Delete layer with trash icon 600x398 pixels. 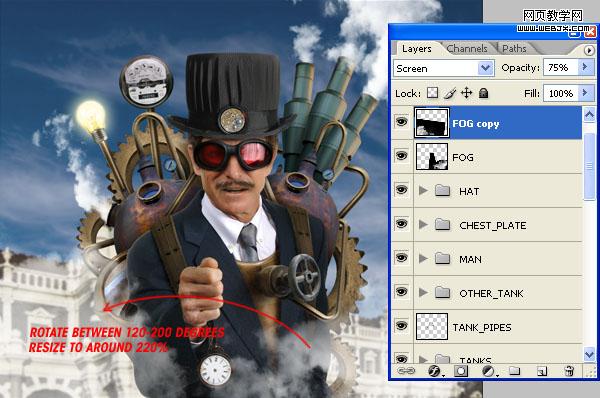(569, 371)
